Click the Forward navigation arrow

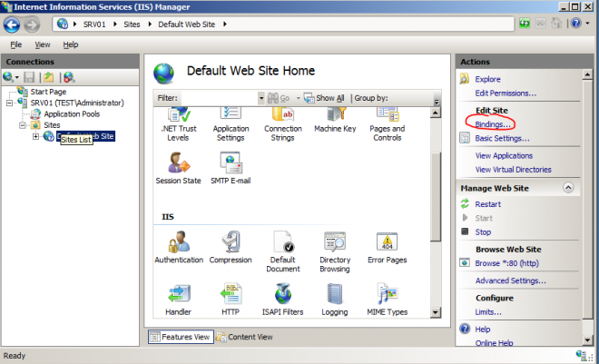tap(32, 25)
